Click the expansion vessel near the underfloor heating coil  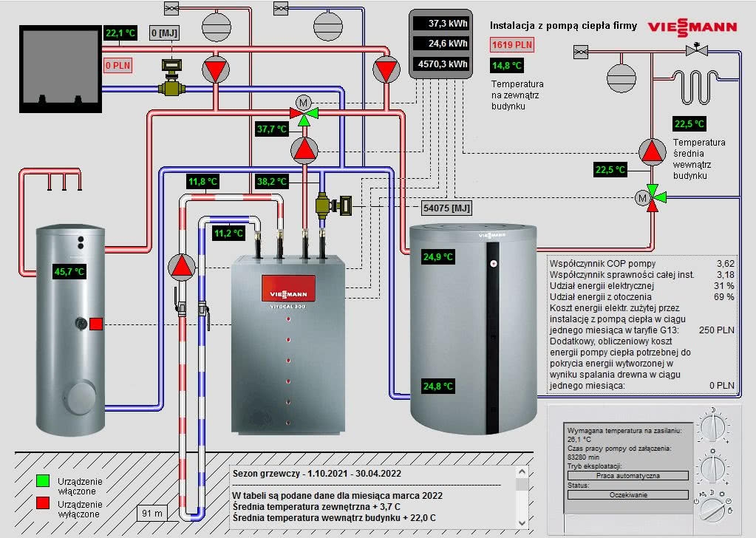[x=621, y=78]
